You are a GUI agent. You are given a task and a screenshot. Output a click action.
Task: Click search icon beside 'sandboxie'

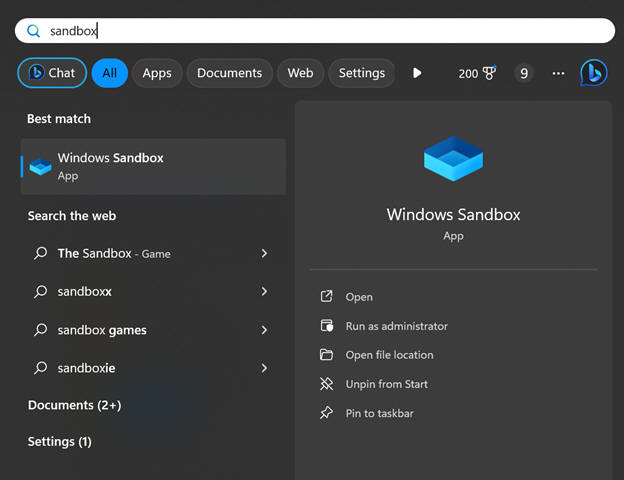[41, 368]
